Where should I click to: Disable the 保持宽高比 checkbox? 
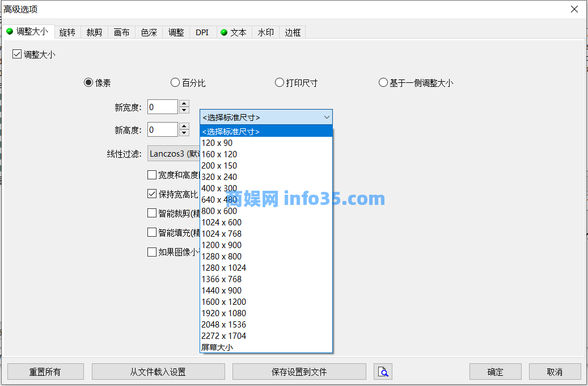click(x=152, y=194)
